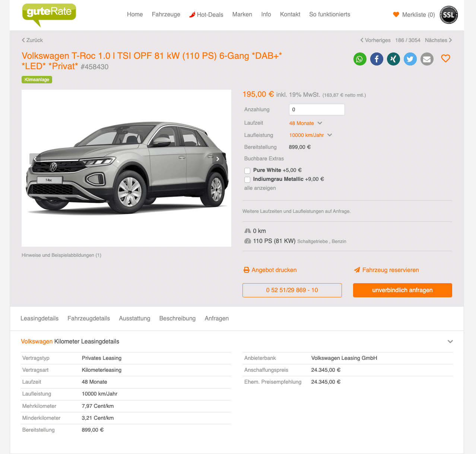Show the next car image arrow
This screenshot has height=454, width=476.
(218, 159)
